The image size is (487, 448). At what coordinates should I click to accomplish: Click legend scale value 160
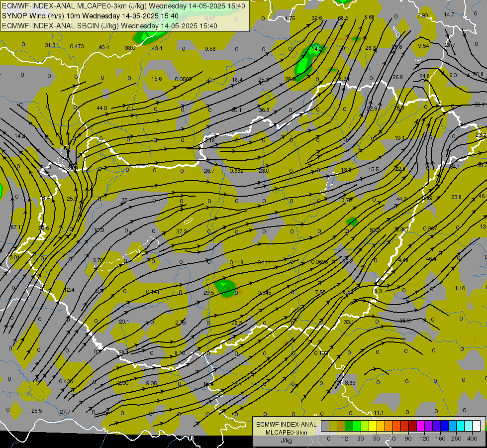click(440, 439)
